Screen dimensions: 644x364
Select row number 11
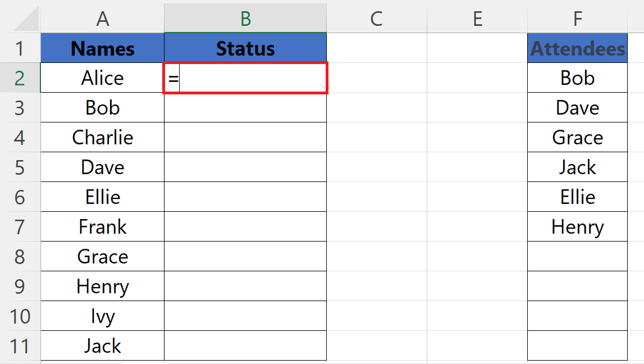click(x=20, y=345)
